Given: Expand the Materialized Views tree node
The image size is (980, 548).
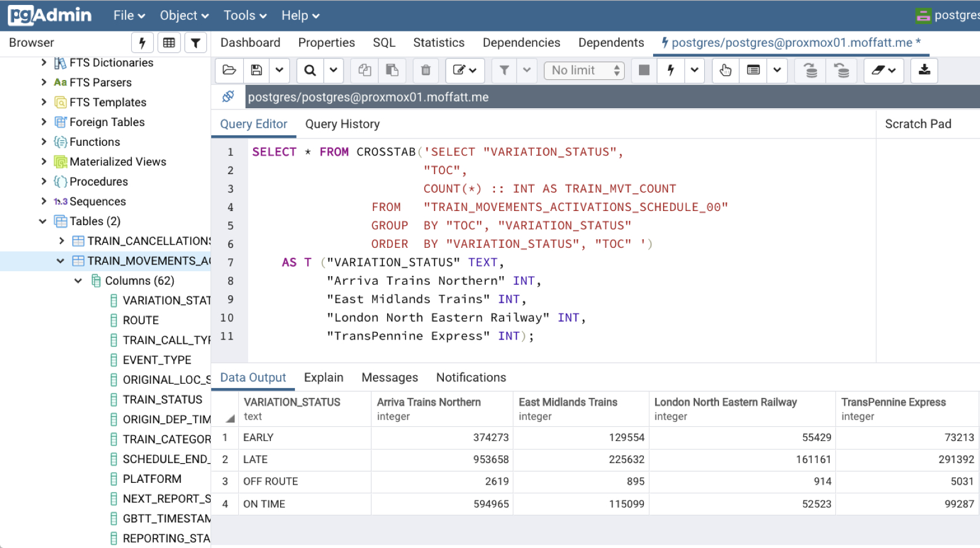Looking at the screenshot, I should coord(44,161).
